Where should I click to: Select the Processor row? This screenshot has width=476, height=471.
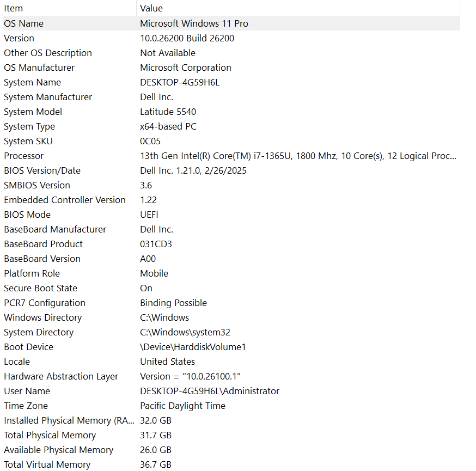click(x=231, y=156)
